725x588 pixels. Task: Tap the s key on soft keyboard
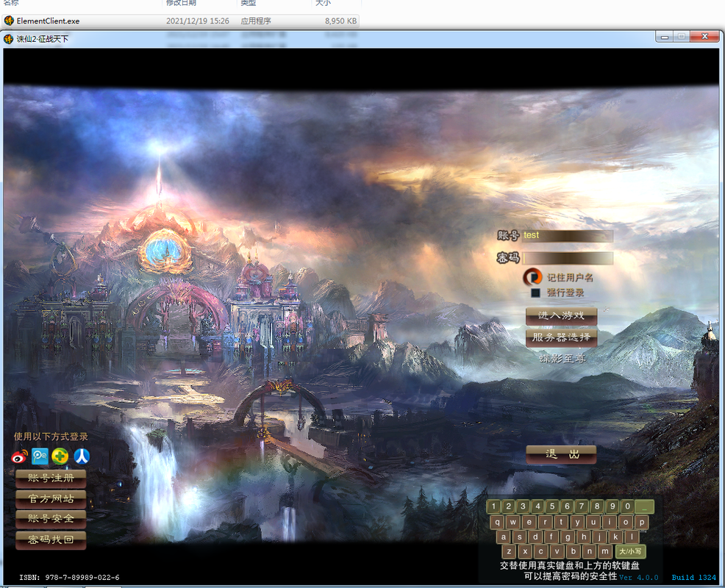click(x=520, y=537)
